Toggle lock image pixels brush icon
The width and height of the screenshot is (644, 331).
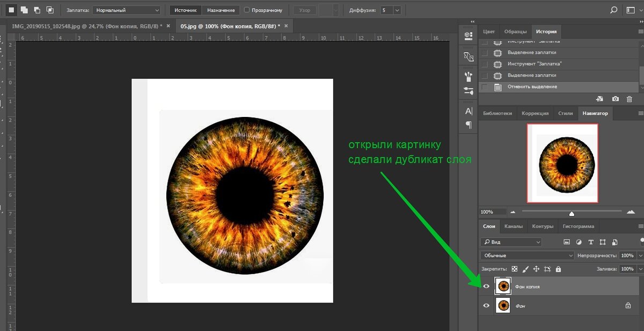[x=525, y=269]
